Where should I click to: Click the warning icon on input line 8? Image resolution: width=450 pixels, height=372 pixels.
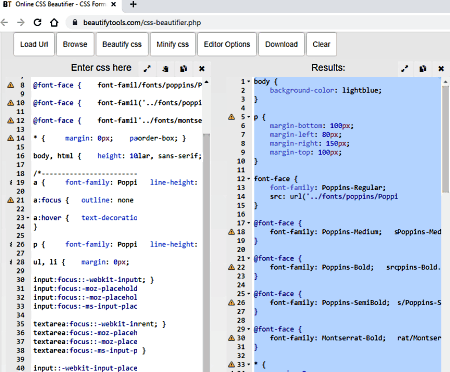click(11, 85)
